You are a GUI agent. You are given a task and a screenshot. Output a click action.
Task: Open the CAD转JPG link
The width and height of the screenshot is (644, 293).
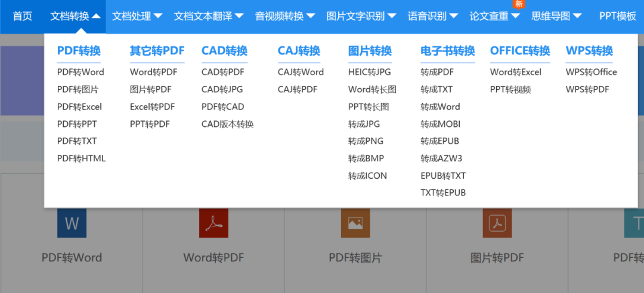pyautogui.click(x=222, y=89)
